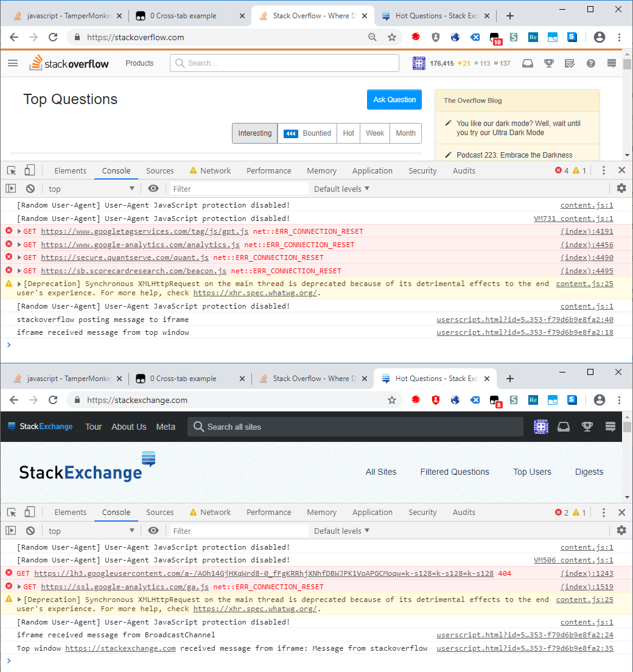The image size is (633, 672).
Task: Switch to Application tab in bottom DevTools
Action: tap(372, 512)
